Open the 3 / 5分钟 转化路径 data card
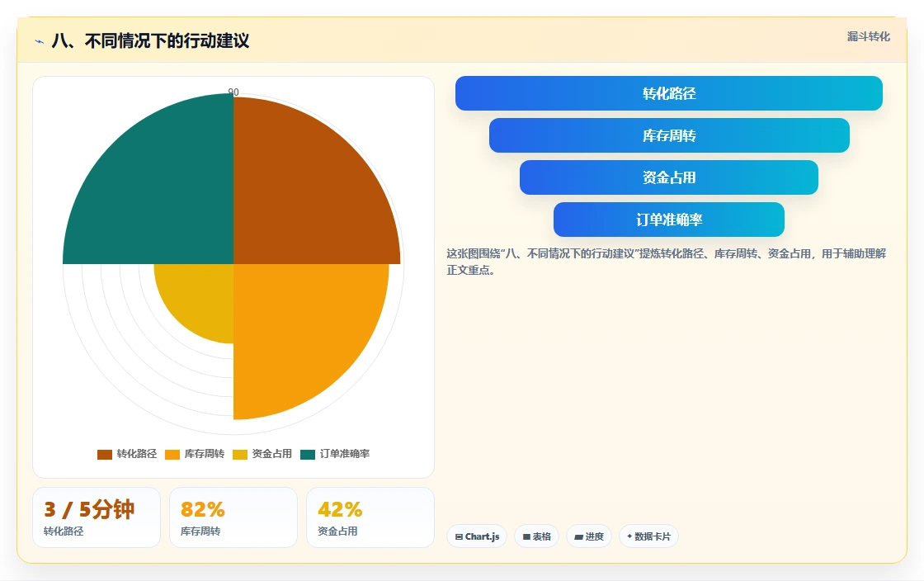The width and height of the screenshot is (924, 581). (97, 517)
